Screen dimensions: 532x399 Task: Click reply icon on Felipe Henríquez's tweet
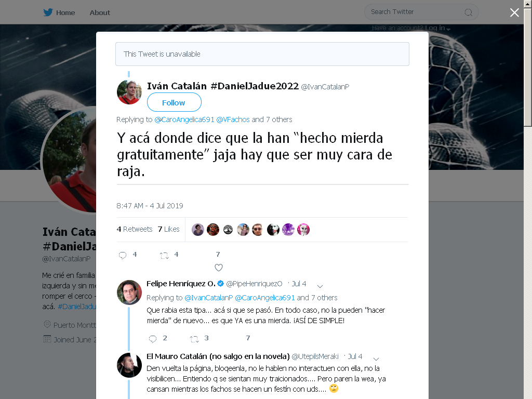point(153,339)
